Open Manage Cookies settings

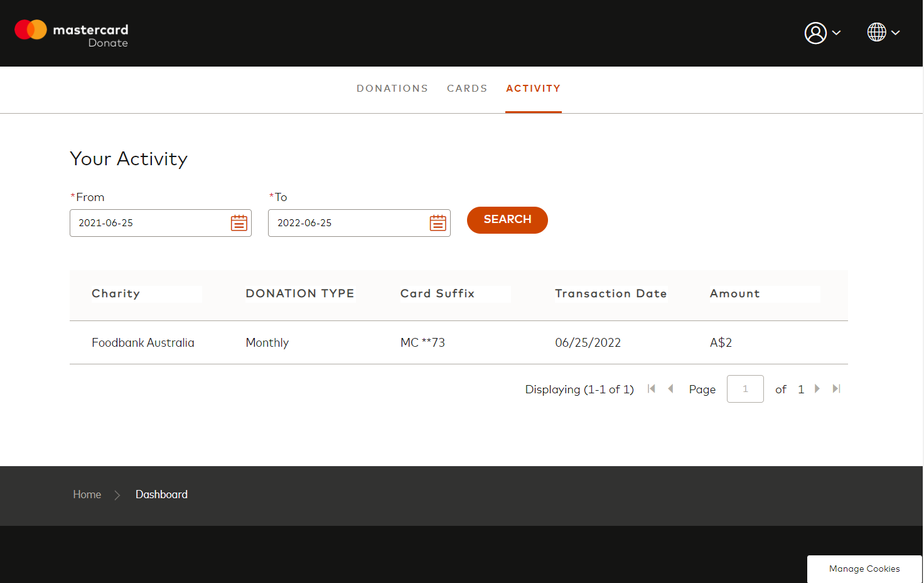tap(864, 569)
